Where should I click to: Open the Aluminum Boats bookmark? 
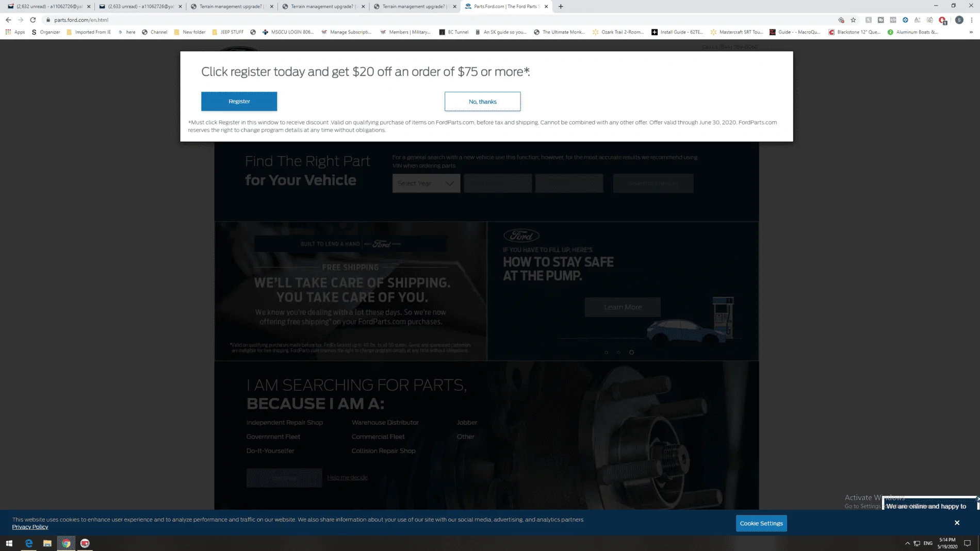[x=913, y=32]
